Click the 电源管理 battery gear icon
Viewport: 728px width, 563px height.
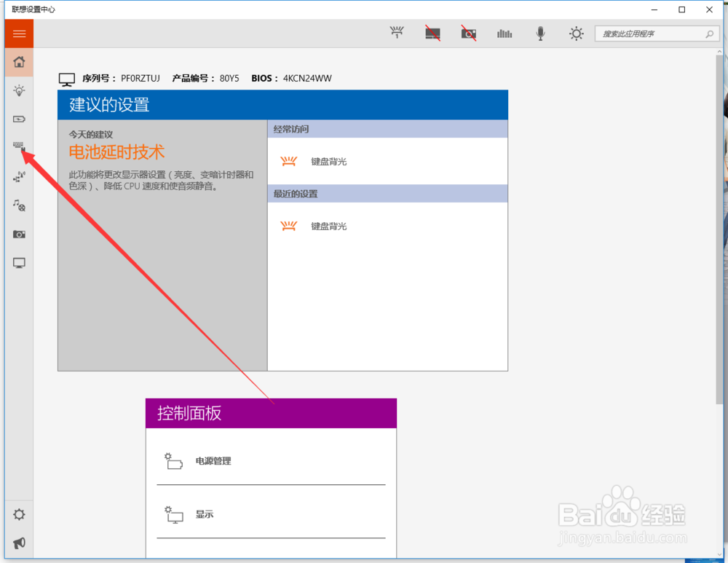[173, 461]
